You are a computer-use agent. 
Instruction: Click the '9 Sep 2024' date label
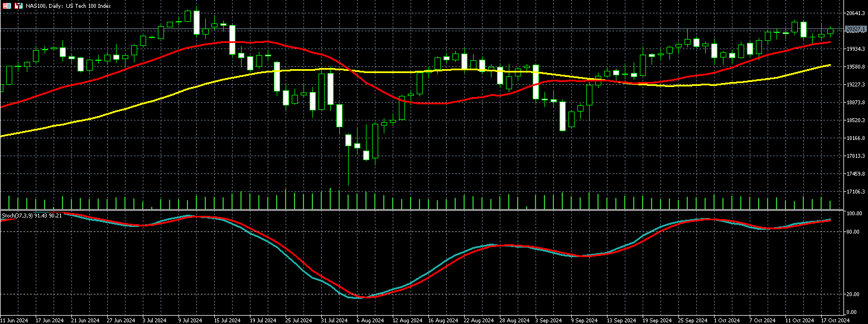pyautogui.click(x=584, y=321)
